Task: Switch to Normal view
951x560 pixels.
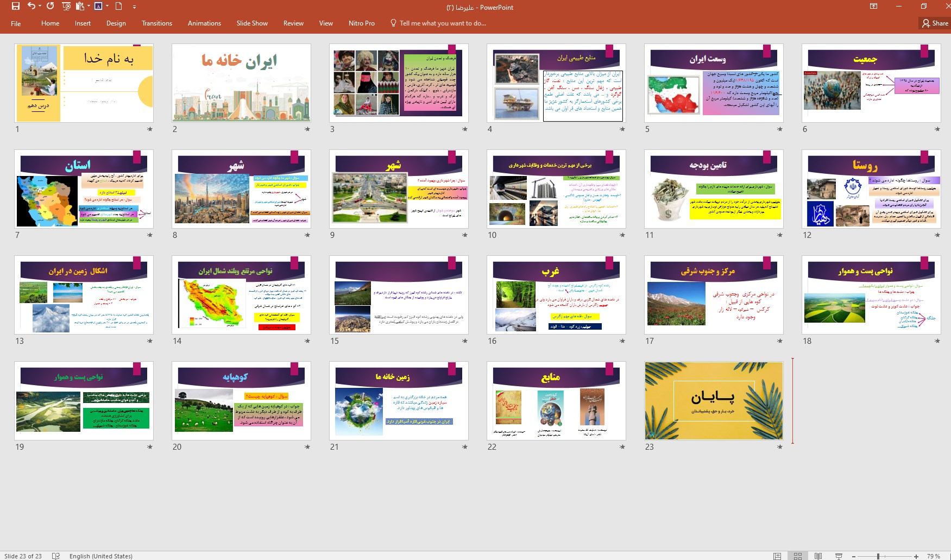Action: (x=777, y=556)
